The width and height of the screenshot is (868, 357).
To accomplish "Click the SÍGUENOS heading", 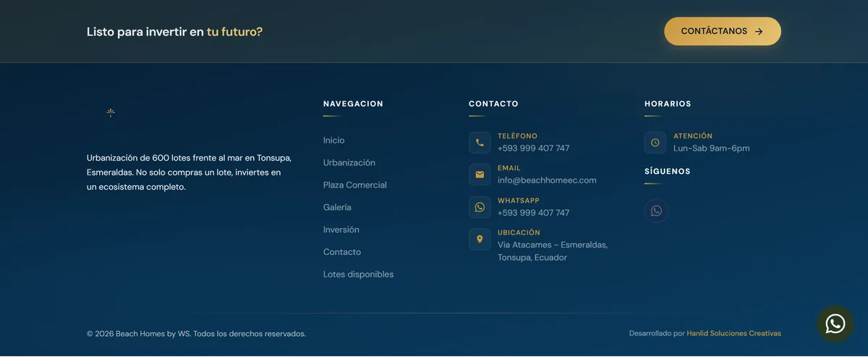I will point(668,172).
